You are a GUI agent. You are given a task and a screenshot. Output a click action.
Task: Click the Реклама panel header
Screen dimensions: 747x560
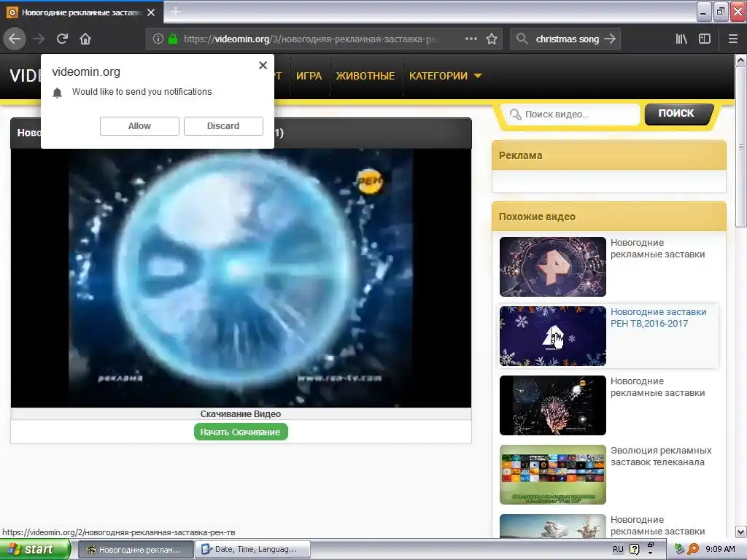pos(609,155)
